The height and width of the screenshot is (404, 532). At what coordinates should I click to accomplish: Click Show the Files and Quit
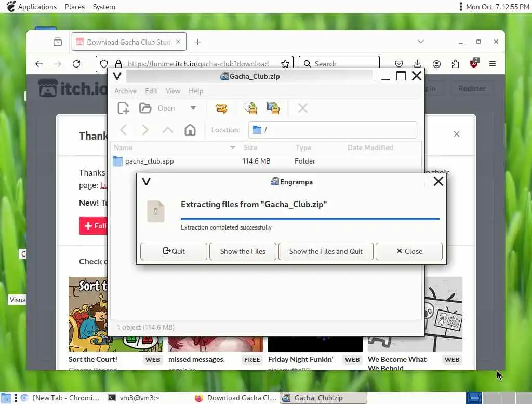[326, 251]
